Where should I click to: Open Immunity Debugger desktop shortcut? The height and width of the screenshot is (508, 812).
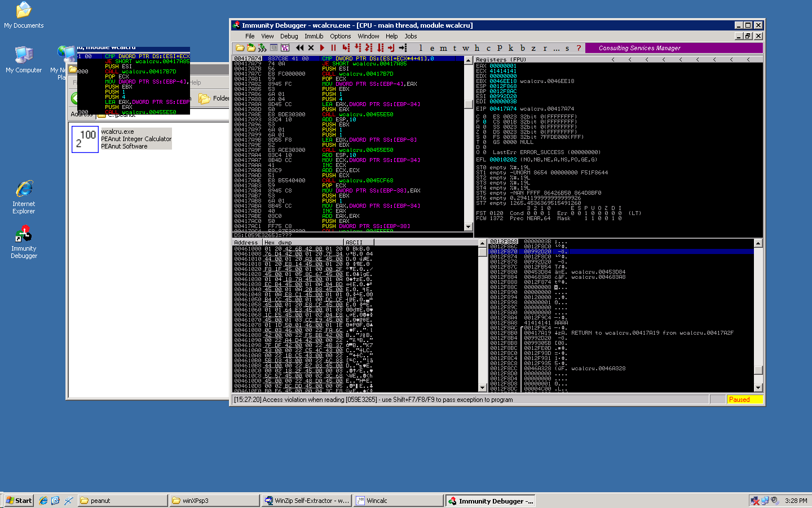(x=24, y=242)
